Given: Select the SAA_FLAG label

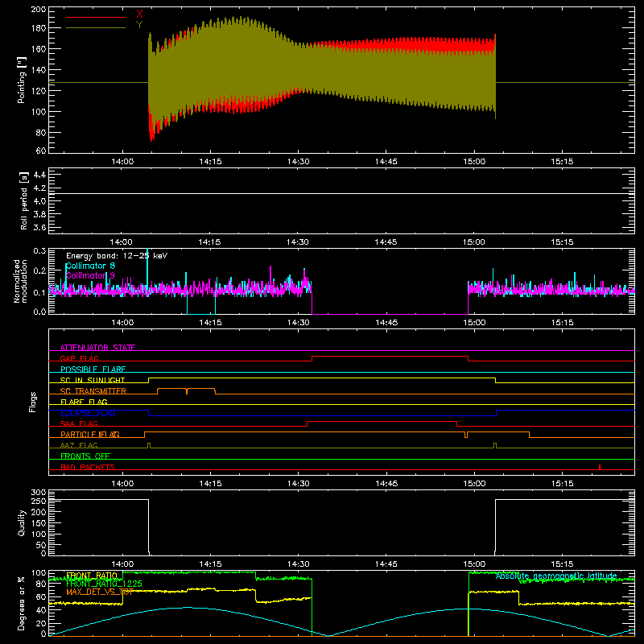Looking at the screenshot, I should coord(79,423).
